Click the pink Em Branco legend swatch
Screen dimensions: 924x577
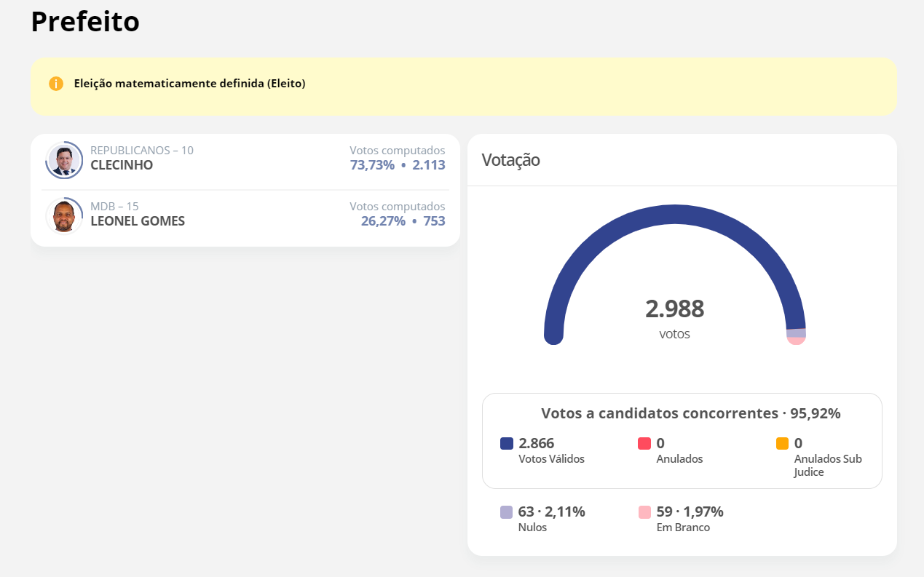[644, 512]
